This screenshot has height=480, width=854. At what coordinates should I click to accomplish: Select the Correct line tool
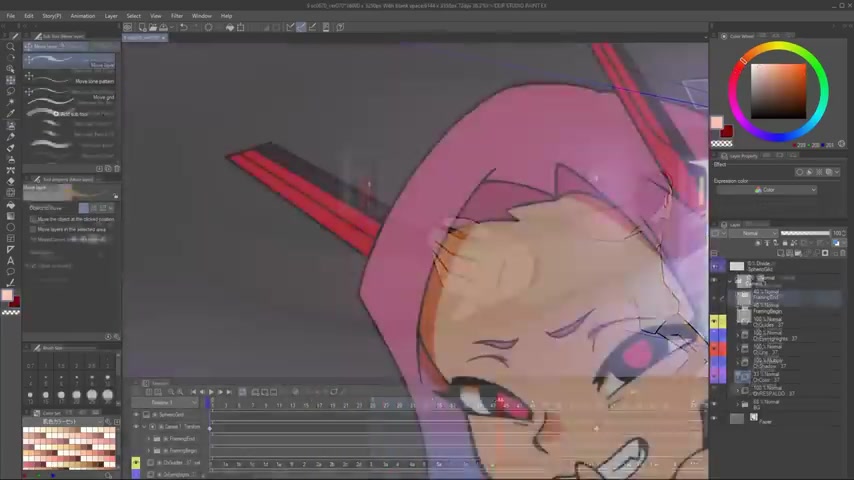[10, 283]
